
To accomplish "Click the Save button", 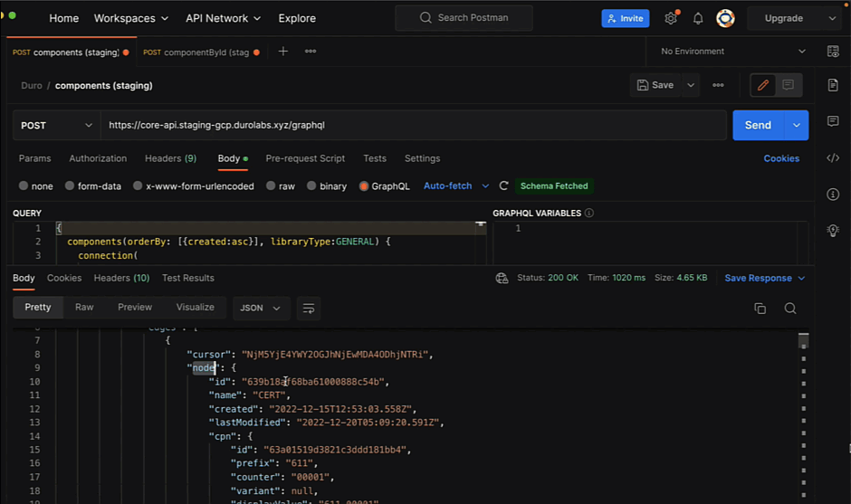I will point(655,85).
